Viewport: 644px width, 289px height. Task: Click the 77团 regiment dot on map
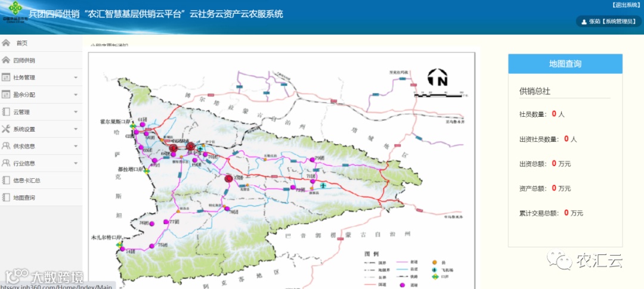point(166,222)
